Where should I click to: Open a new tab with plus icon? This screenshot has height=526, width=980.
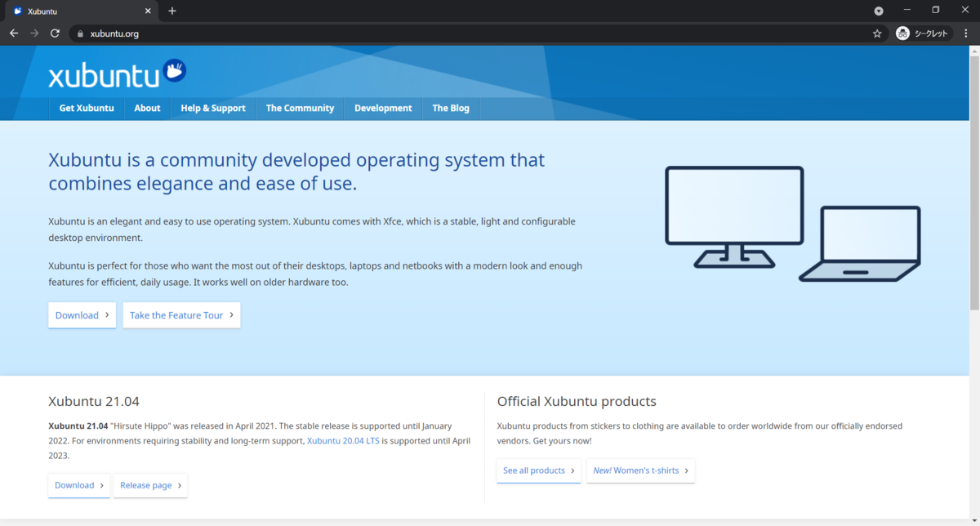(x=172, y=11)
